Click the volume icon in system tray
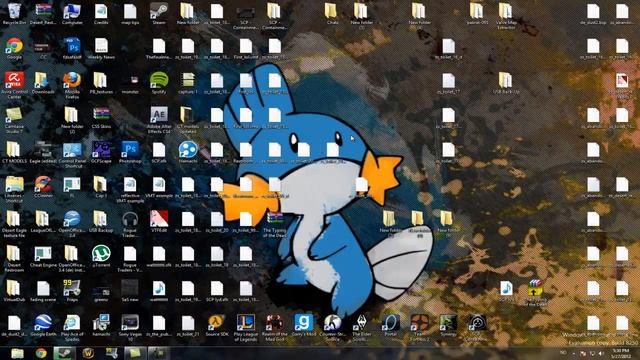This screenshot has height=360, width=640. click(601, 353)
